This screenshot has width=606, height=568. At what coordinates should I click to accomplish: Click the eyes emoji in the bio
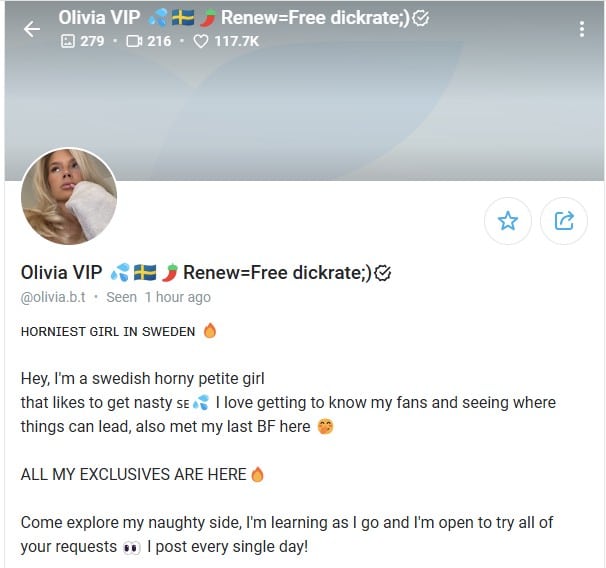pyautogui.click(x=132, y=548)
